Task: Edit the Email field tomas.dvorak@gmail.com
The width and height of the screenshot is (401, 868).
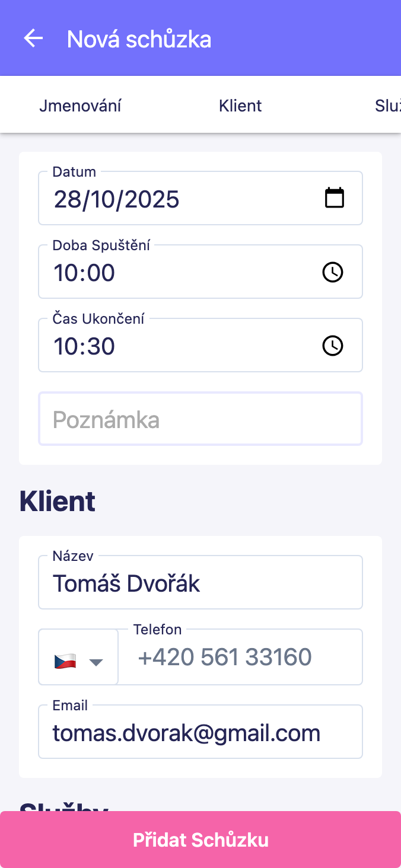Action: (200, 733)
